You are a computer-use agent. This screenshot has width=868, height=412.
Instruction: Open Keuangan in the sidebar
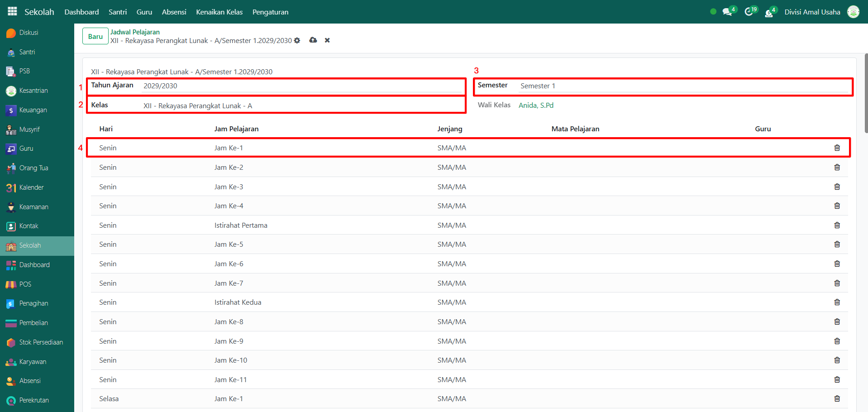(33, 110)
